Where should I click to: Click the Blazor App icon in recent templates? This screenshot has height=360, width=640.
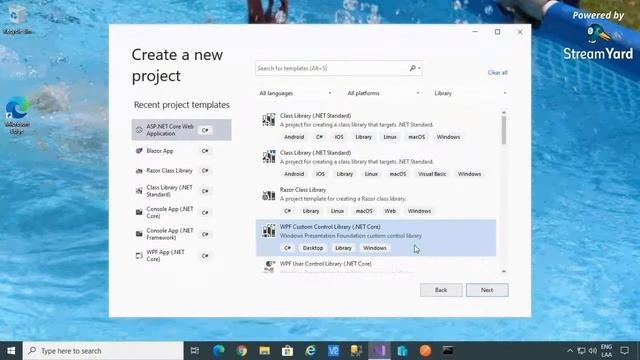click(139, 151)
